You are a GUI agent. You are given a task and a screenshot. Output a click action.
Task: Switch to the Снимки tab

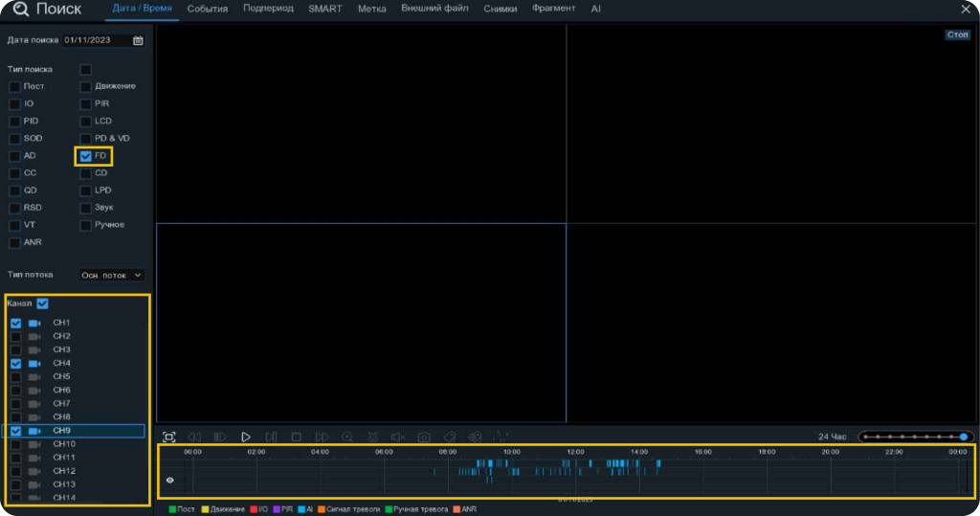coord(500,9)
